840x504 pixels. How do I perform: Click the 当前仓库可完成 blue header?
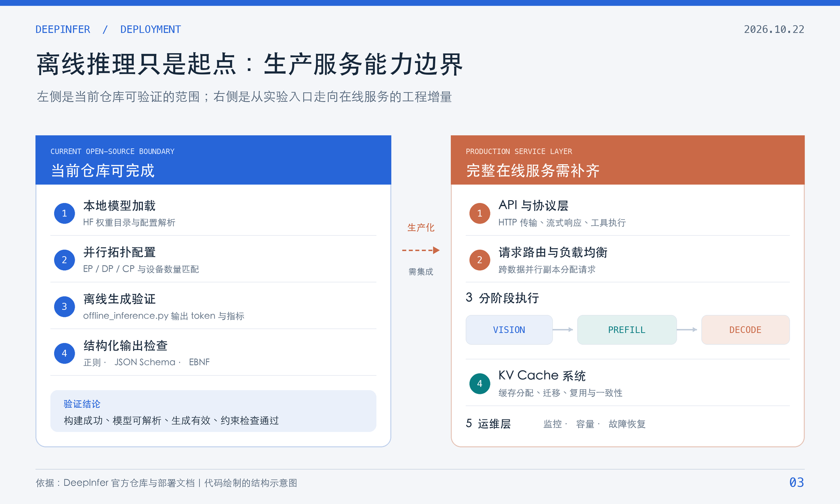click(213, 160)
